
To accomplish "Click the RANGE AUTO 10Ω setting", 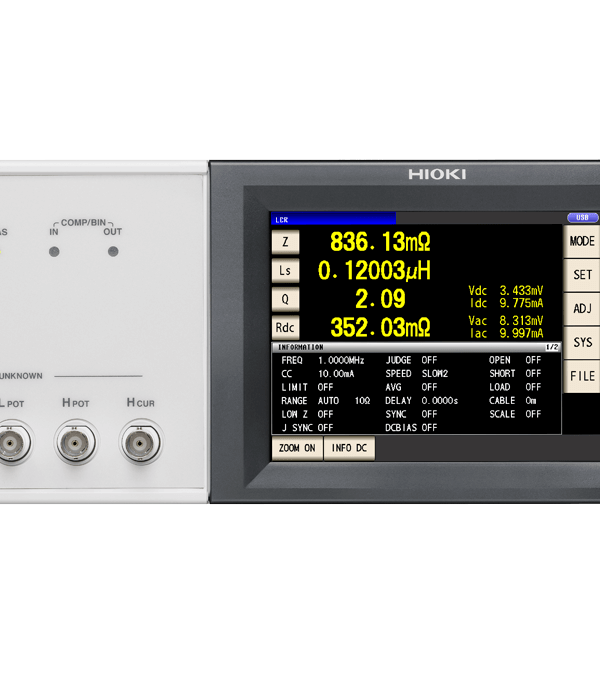I will pyautogui.click(x=326, y=401).
